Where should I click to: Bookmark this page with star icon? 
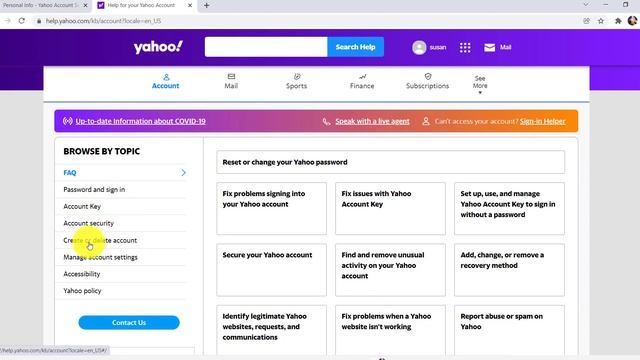pyautogui.click(x=601, y=21)
